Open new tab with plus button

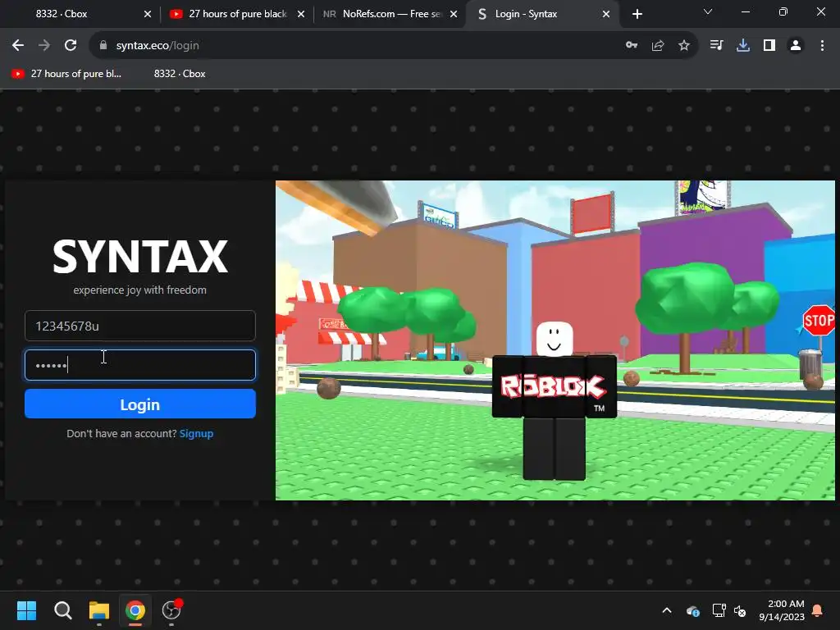pos(637,14)
